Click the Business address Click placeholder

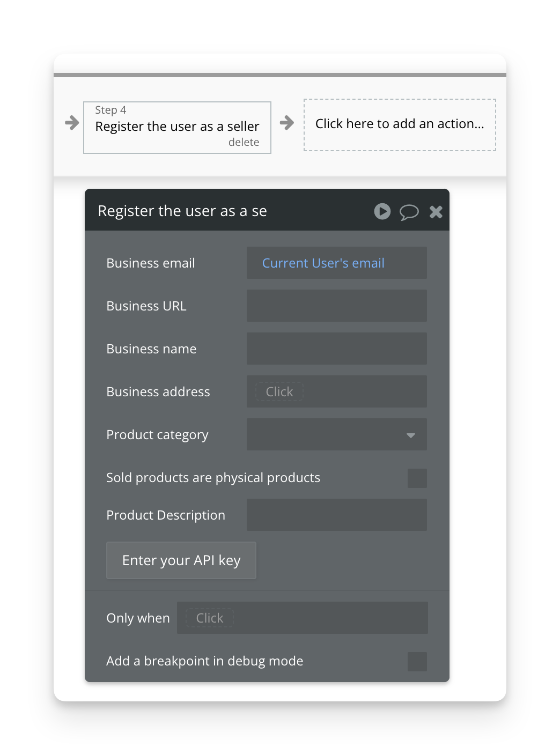(279, 392)
